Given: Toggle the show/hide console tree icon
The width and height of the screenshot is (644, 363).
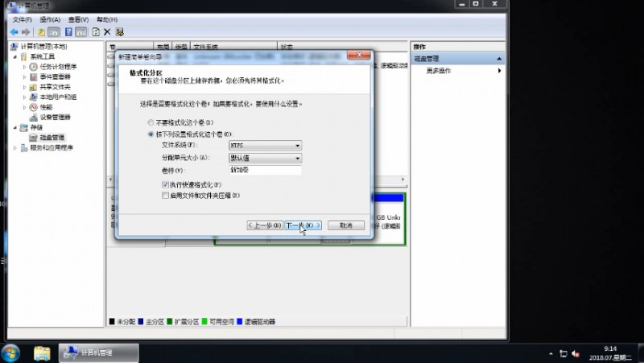Looking at the screenshot, I should (54, 32).
